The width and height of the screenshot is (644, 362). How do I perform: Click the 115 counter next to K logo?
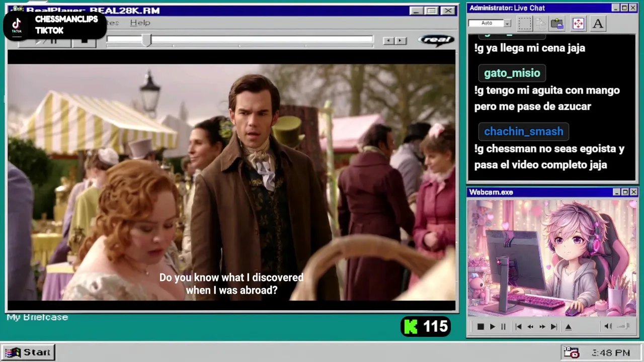pos(435,327)
